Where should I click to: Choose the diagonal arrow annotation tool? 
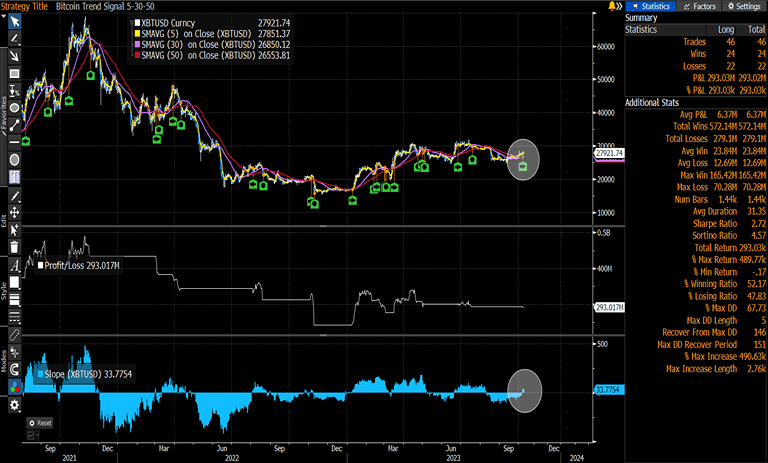point(15,56)
